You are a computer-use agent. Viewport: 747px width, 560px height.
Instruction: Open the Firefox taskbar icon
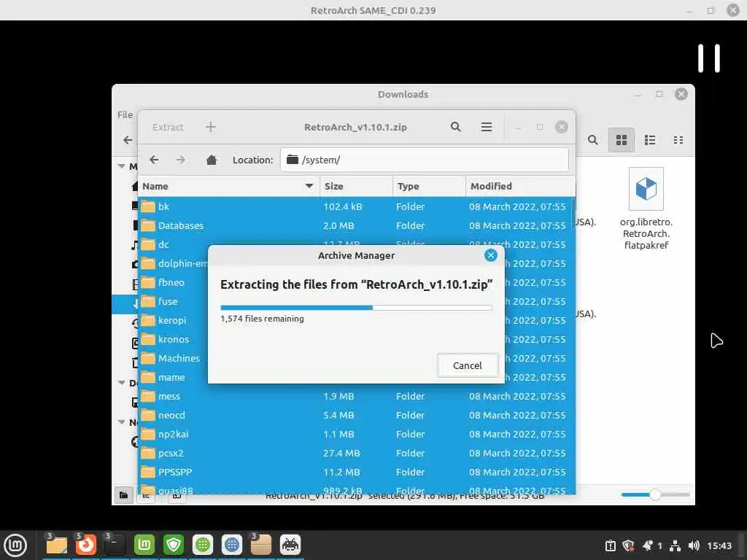86,545
